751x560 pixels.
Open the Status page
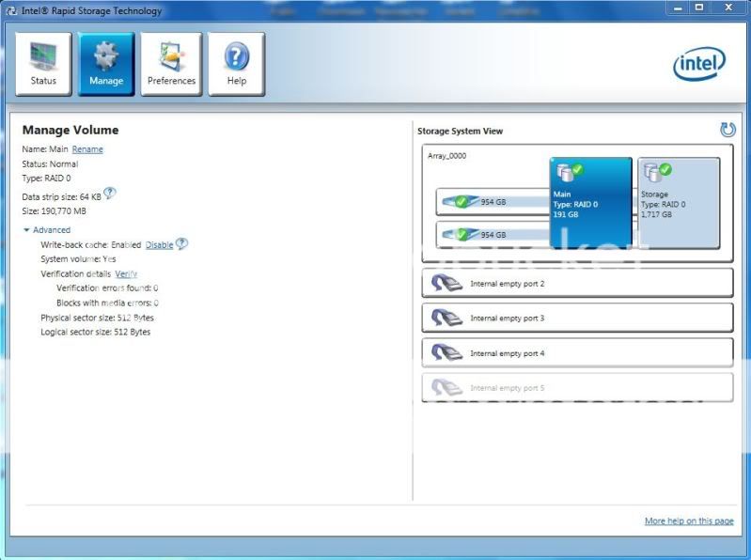tap(43, 64)
